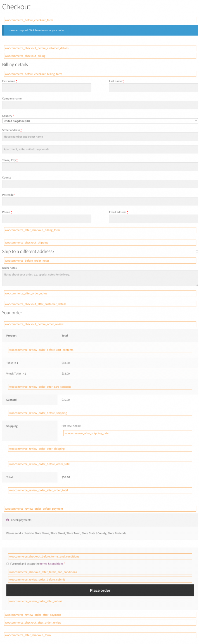Screen dimensions: 199x644
Task: Click into the Town / City field
Action: (x=100, y=167)
